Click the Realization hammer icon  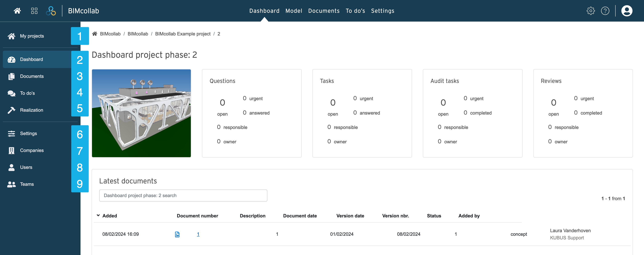pos(11,110)
